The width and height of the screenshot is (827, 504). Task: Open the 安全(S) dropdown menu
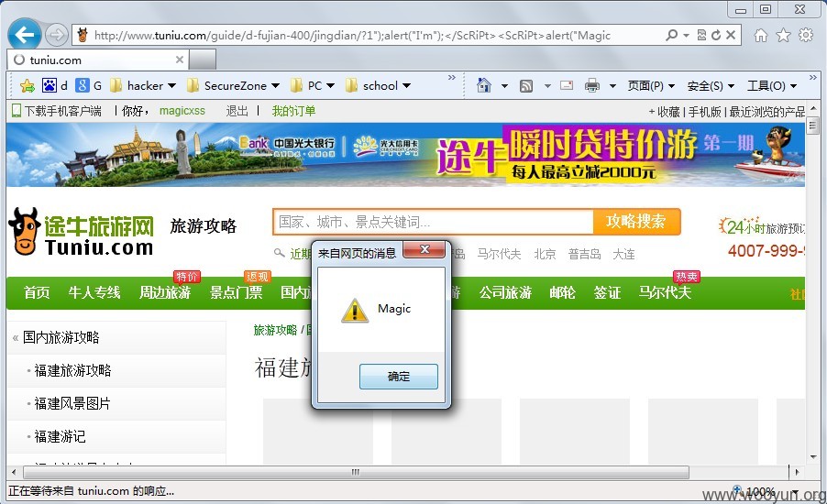coord(711,85)
